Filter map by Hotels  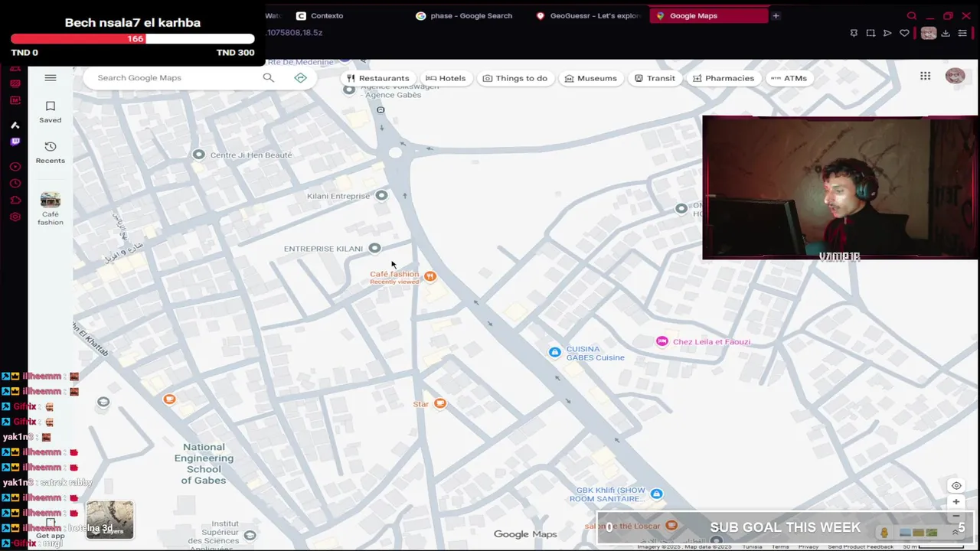(446, 78)
